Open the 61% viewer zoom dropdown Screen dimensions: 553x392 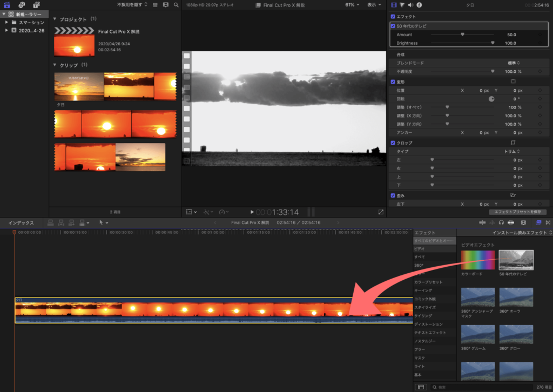[352, 5]
